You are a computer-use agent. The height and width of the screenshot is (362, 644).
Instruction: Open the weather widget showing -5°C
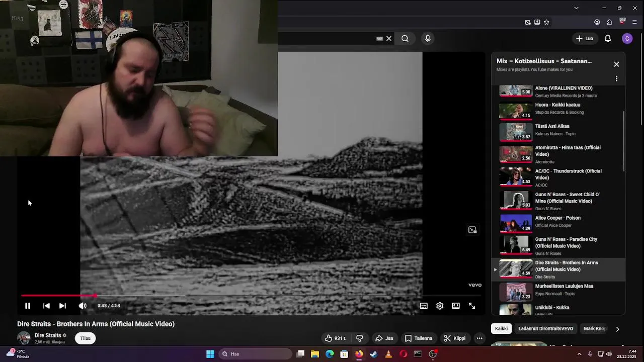(x=17, y=353)
